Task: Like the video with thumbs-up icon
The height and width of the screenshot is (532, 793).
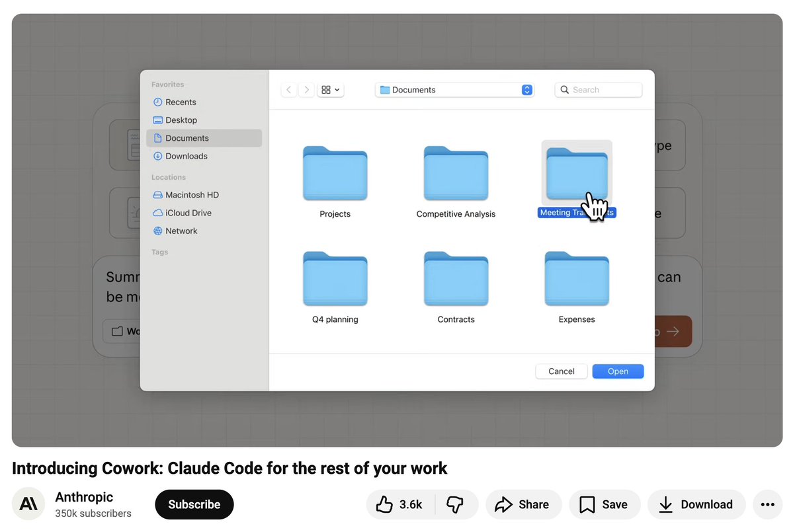Action: (x=384, y=504)
